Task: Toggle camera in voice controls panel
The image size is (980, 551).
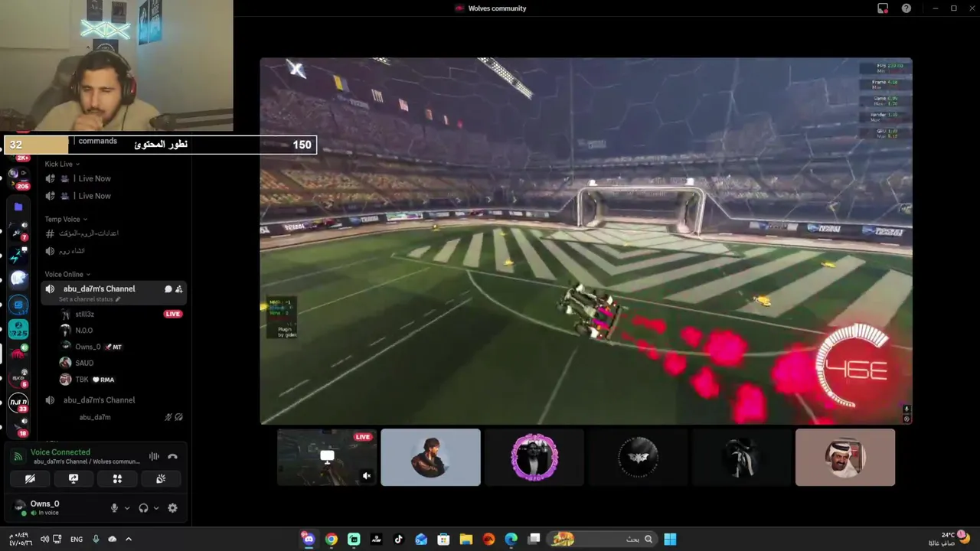Action: click(30, 478)
